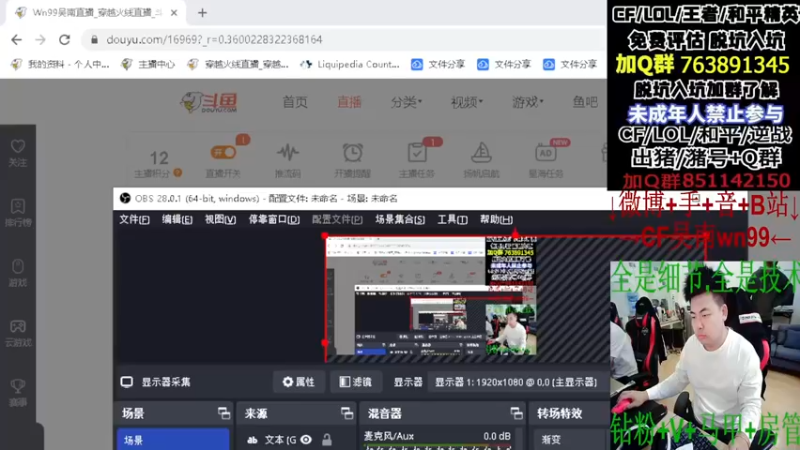The width and height of the screenshot is (800, 450).
Task: Close the Wn99 browser tab
Action: (x=173, y=13)
